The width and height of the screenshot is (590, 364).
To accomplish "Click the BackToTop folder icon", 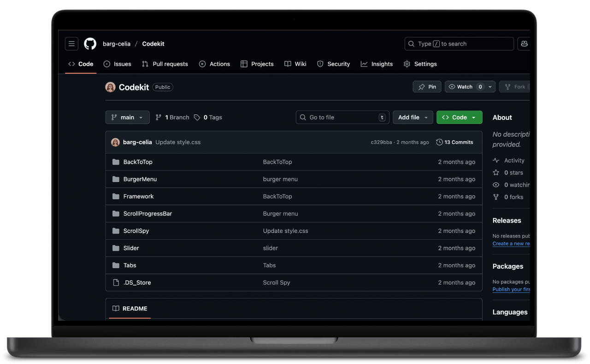I will tap(116, 162).
